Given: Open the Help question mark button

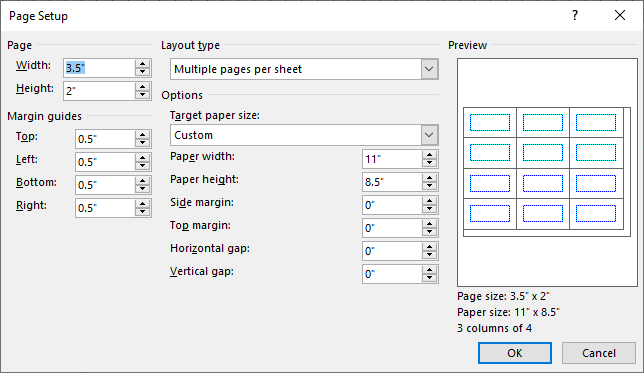Looking at the screenshot, I should [575, 16].
